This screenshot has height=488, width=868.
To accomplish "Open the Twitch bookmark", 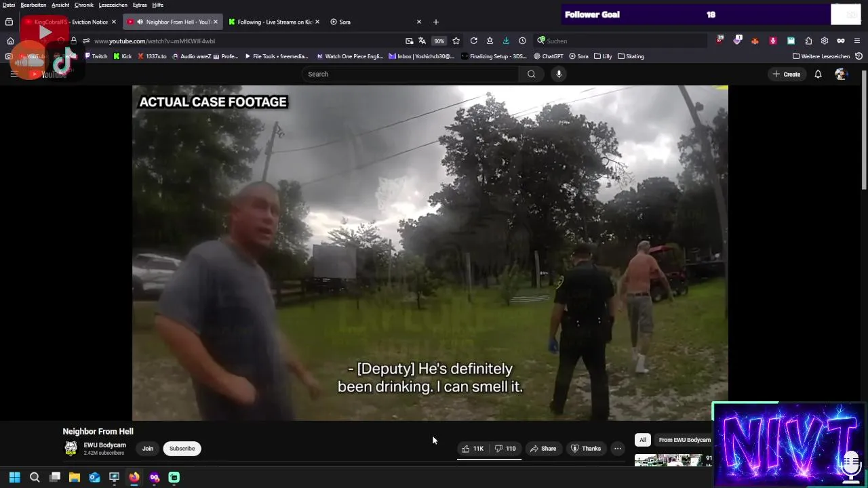I will tap(96, 56).
